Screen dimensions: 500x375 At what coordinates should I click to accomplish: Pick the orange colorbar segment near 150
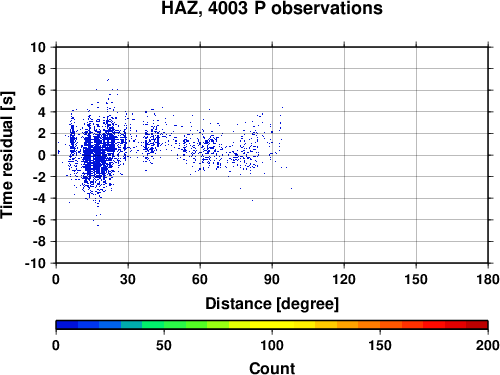click(x=380, y=325)
